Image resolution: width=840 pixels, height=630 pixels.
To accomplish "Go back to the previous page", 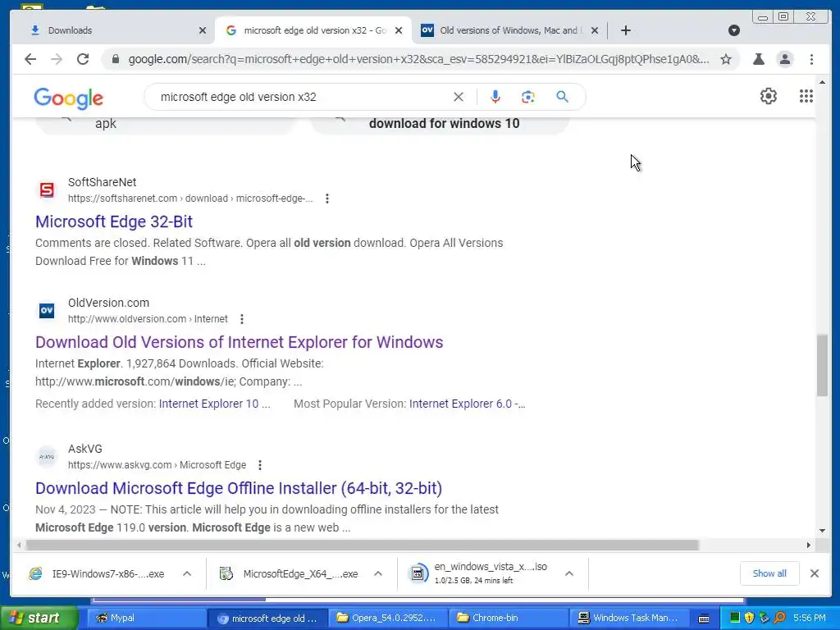I will (x=30, y=59).
